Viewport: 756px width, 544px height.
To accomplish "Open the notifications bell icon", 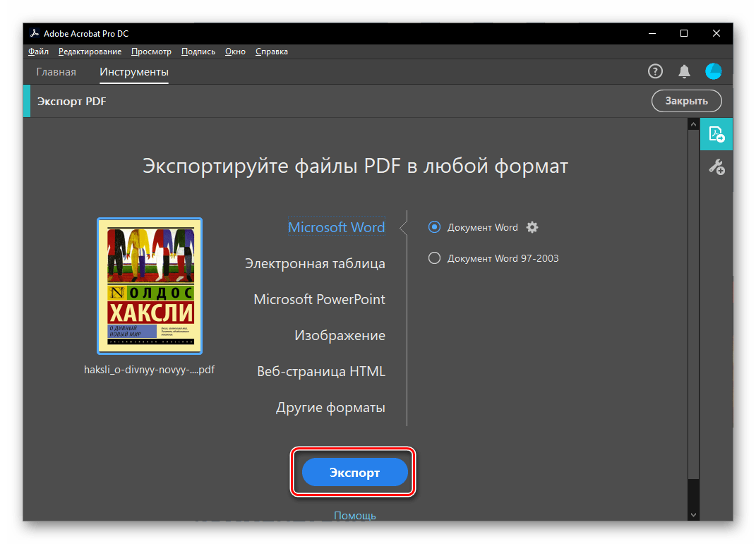I will click(684, 72).
